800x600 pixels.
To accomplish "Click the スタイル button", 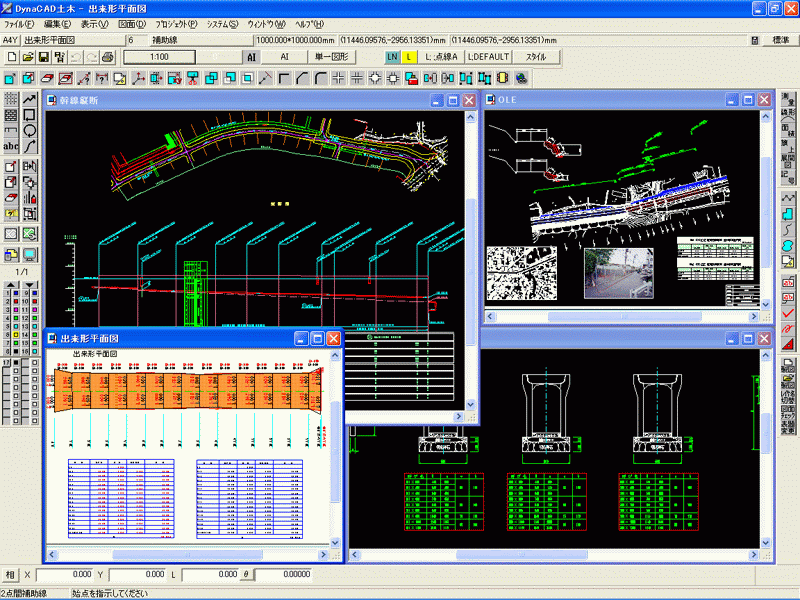I will 536,57.
